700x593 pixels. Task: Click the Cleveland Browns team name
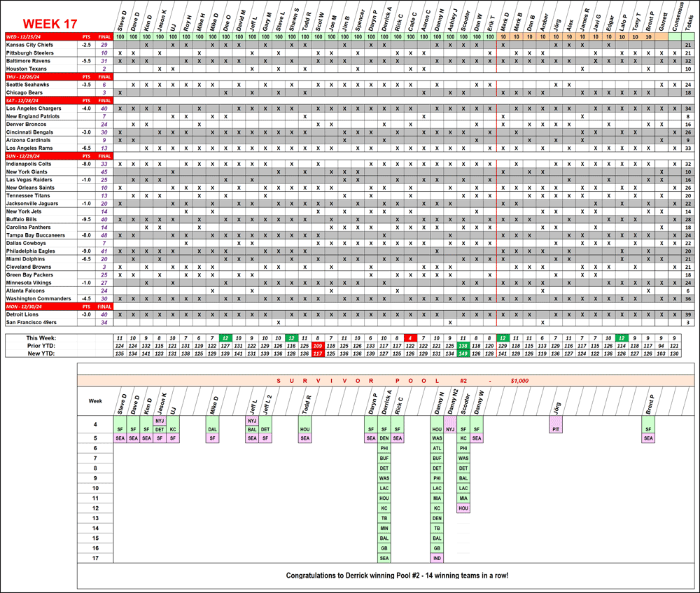(x=29, y=267)
